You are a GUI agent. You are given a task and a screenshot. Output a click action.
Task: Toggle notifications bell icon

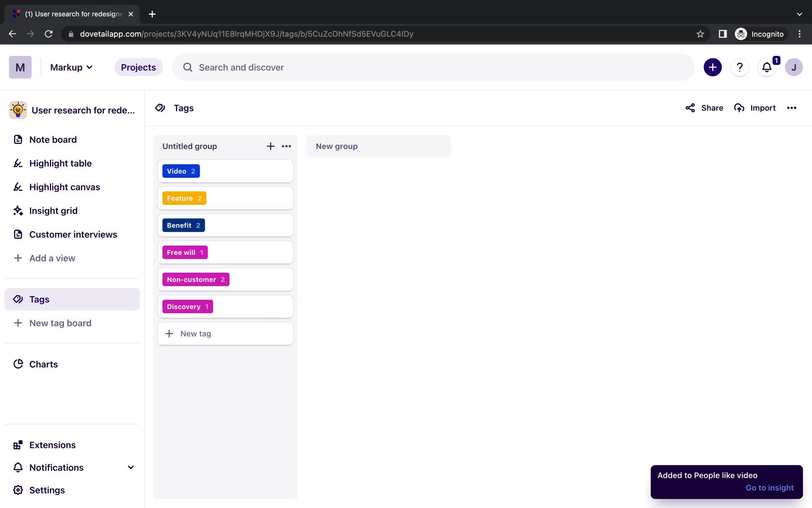(767, 67)
